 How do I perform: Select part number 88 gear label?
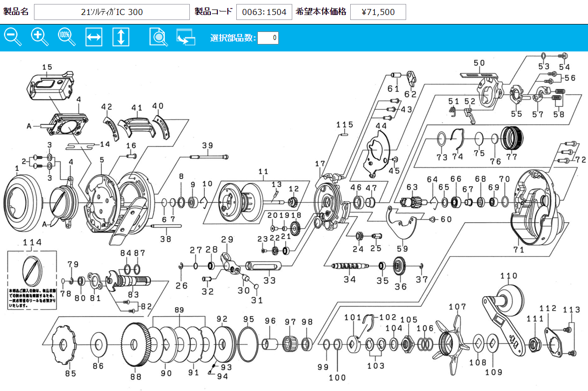point(136,377)
